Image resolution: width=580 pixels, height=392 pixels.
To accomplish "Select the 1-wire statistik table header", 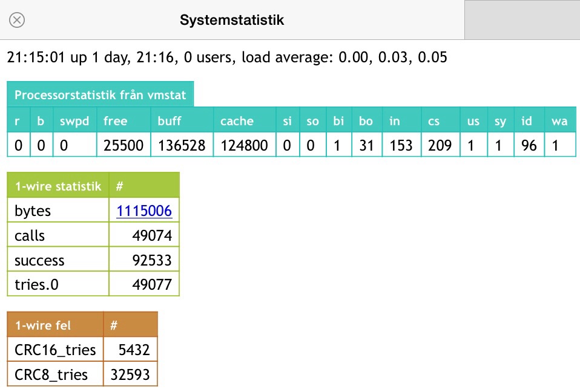I will [x=58, y=186].
